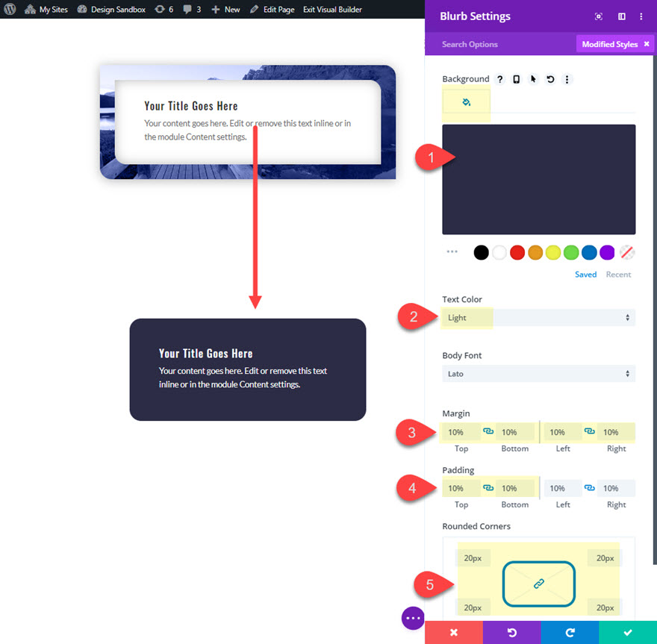Image resolution: width=657 pixels, height=644 pixels.
Task: Toggle Margin left-right link icon
Action: 590,431
